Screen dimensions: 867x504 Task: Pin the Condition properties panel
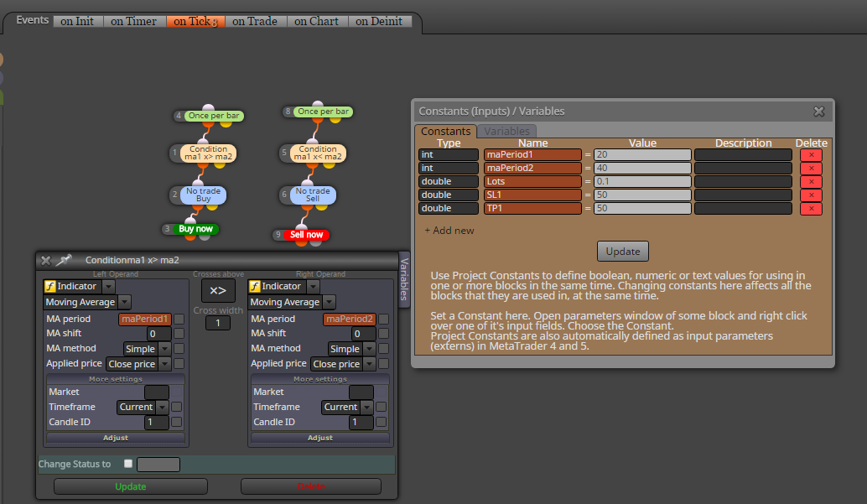[64, 259]
